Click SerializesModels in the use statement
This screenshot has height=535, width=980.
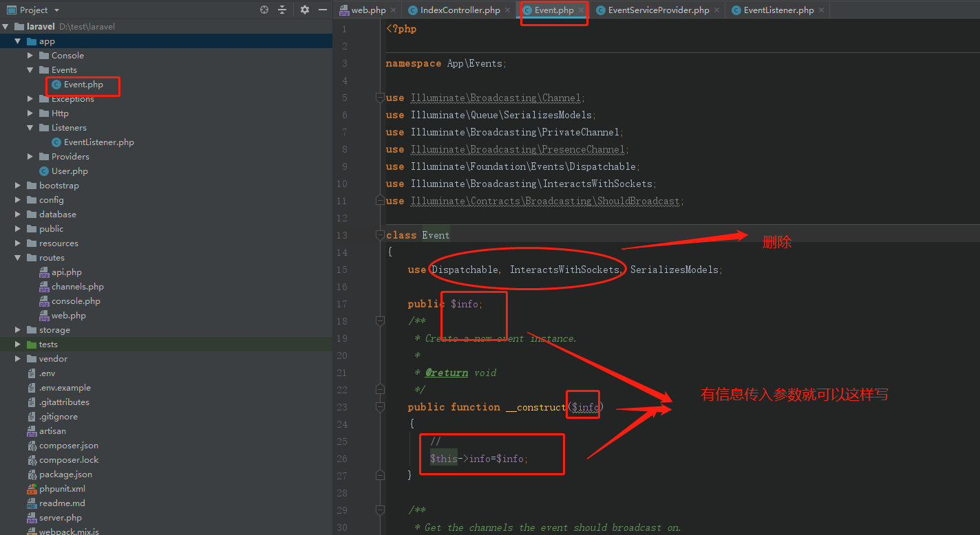pos(675,270)
